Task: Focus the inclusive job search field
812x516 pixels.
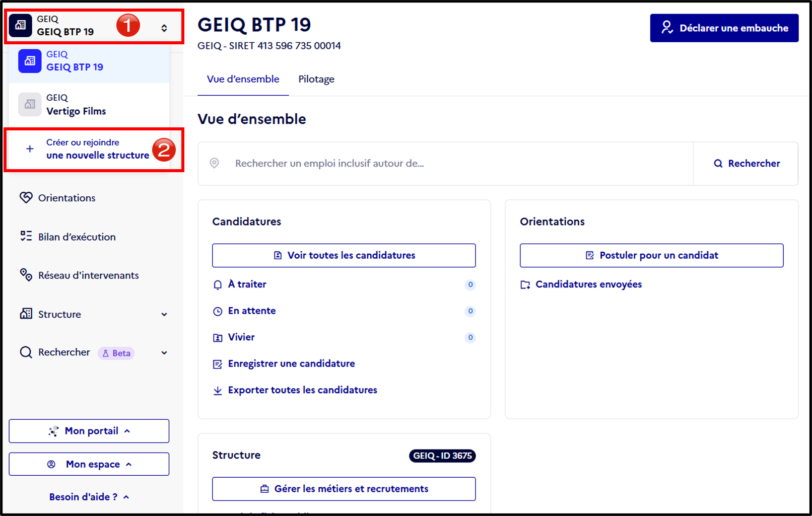Action: (x=445, y=164)
